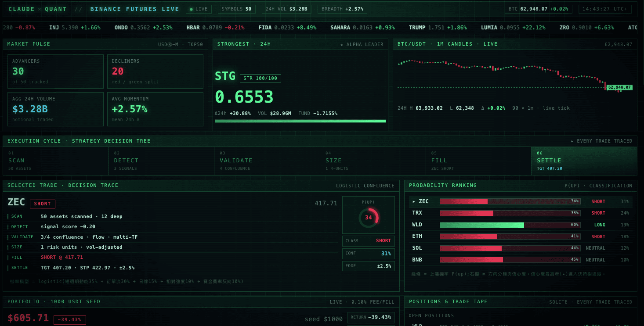The width and height of the screenshot is (644, 326).
Task: Open the 03 VALIDATE step
Action: coord(268,161)
